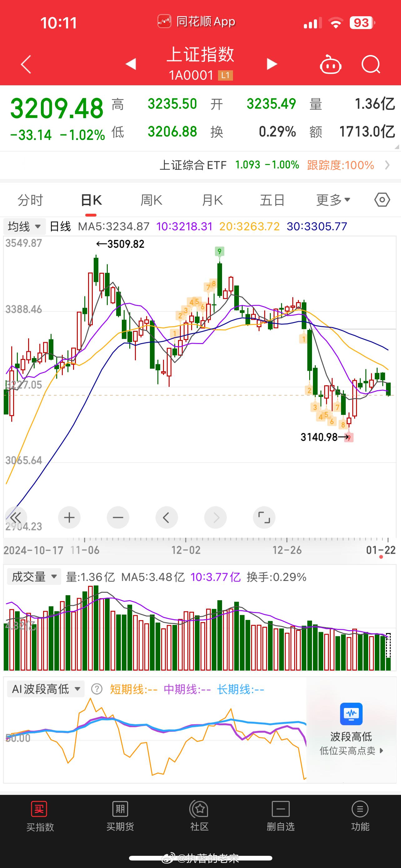This screenshot has height=868, width=401.
Task: Open 社区 in bottom bar
Action: (x=200, y=817)
